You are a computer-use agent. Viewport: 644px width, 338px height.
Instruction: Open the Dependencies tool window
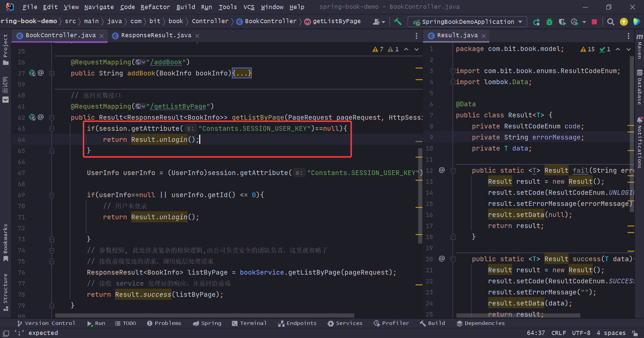(480, 323)
